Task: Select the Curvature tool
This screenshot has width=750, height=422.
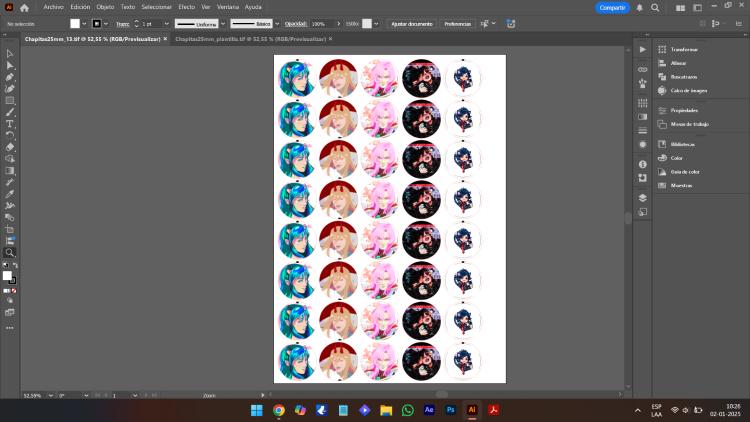Action: click(10, 89)
